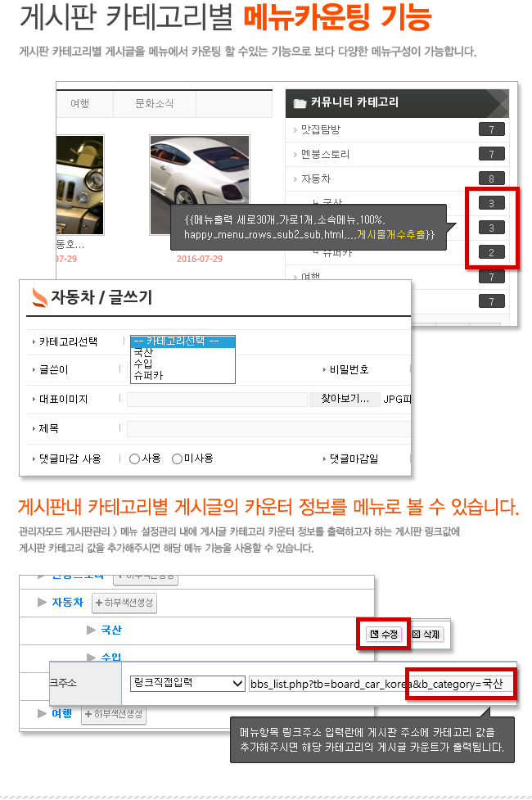Click the 찾아보기 browse button

point(345,399)
